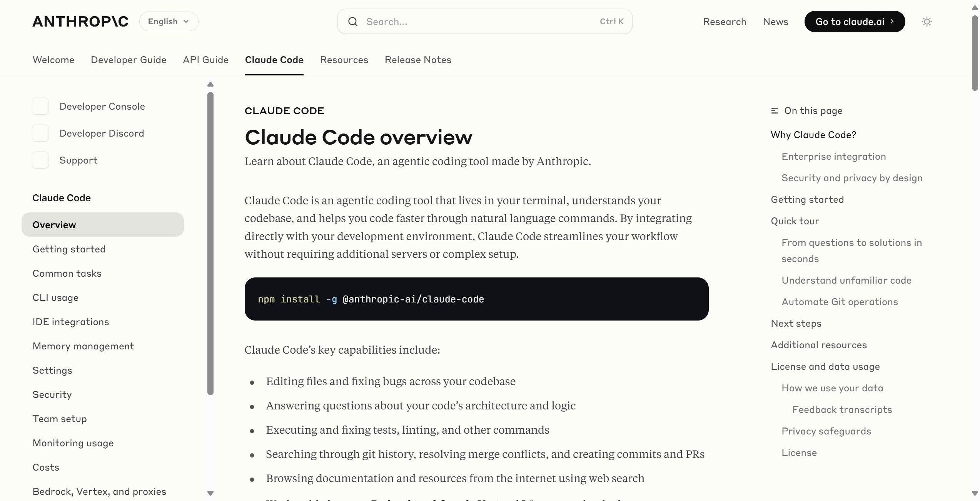Select IDE integrations in sidebar
This screenshot has width=980, height=501.
71,322
